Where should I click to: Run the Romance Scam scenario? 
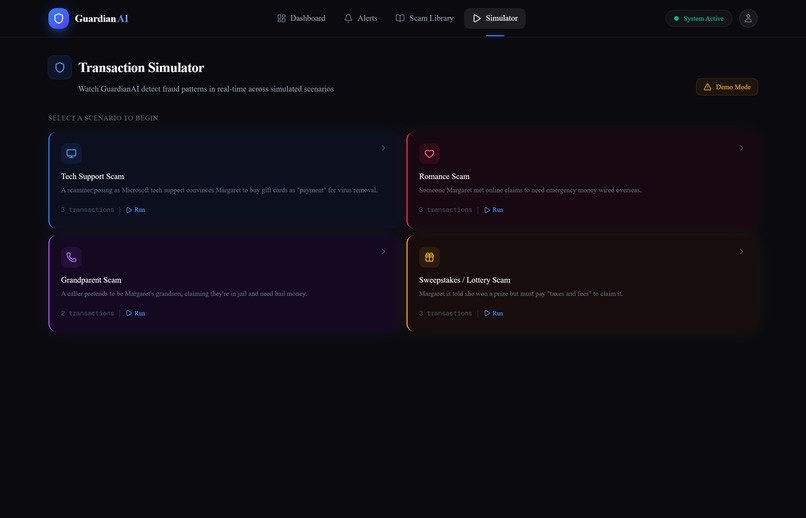click(x=493, y=210)
